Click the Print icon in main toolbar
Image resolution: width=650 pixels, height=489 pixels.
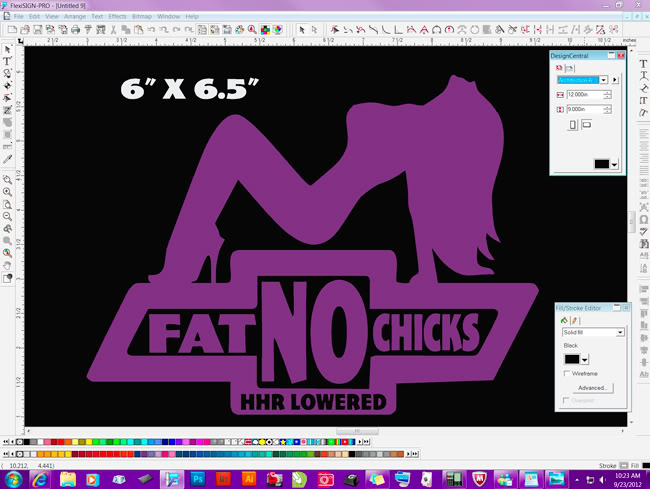click(75, 29)
